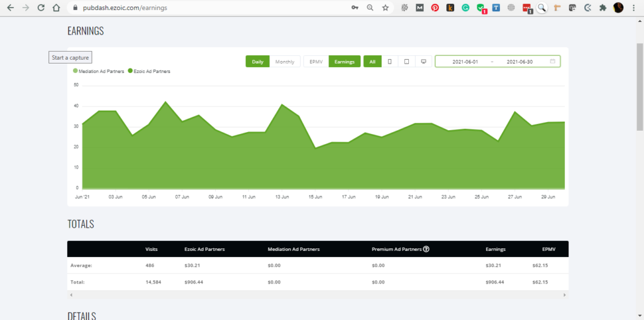Switch chart to Daily view
Viewport: 644px width, 320px height.
[257, 62]
